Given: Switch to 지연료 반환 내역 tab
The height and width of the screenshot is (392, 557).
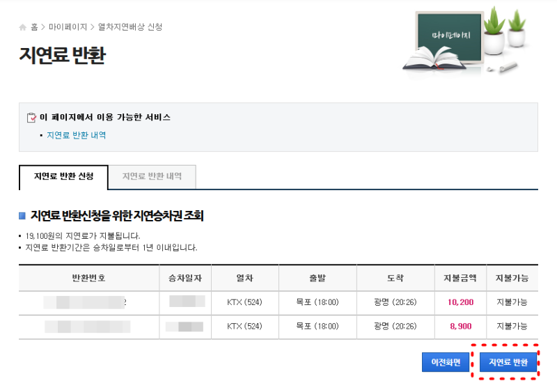Looking at the screenshot, I should [152, 177].
